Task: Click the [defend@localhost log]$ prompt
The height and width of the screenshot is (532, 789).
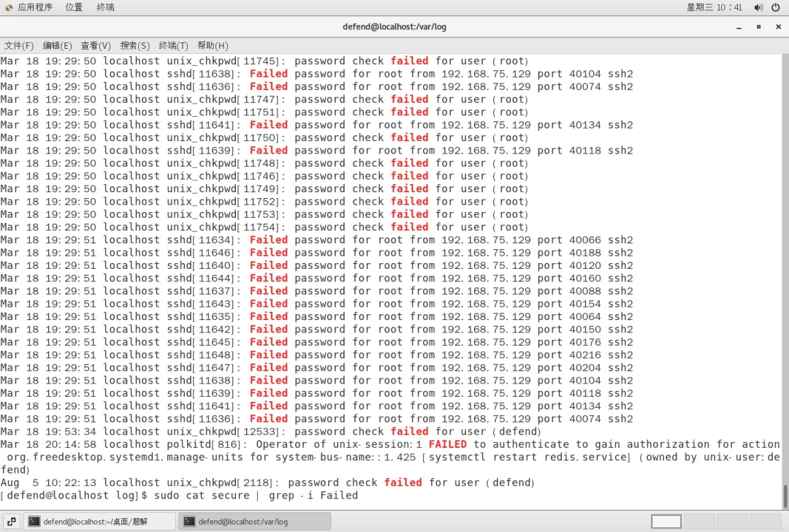Action: click(x=74, y=495)
